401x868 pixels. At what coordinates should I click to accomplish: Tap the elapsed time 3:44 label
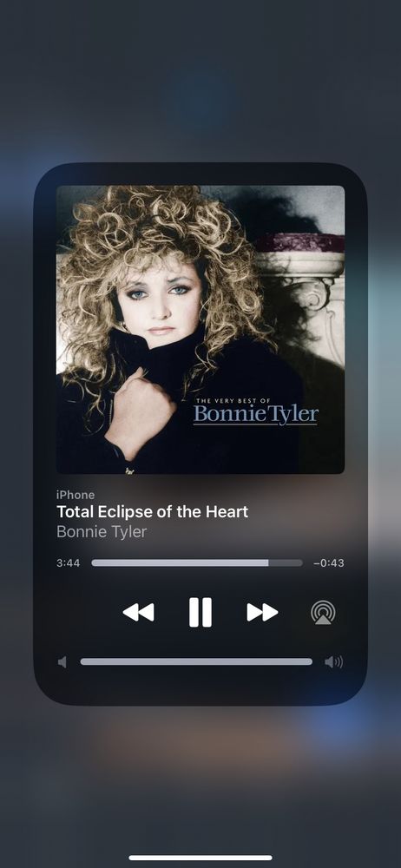68,563
